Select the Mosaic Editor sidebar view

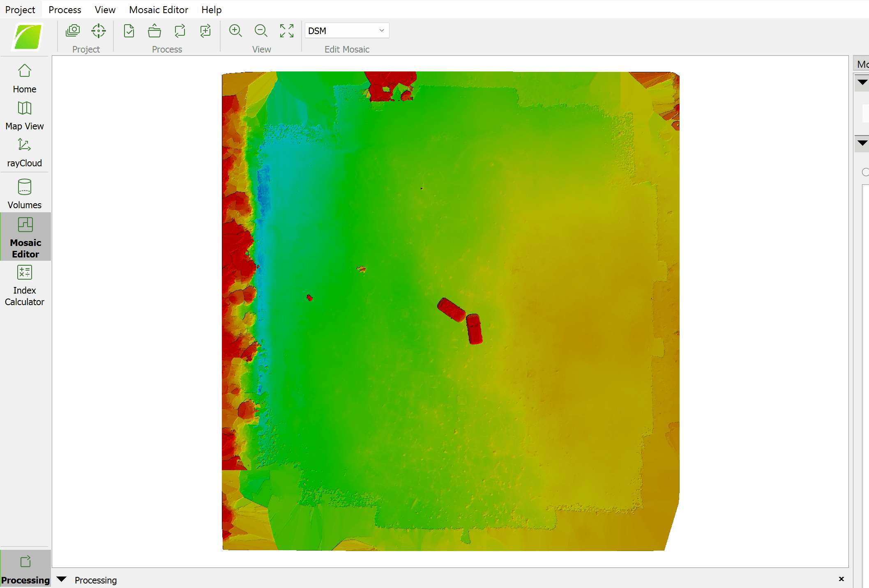pos(25,237)
